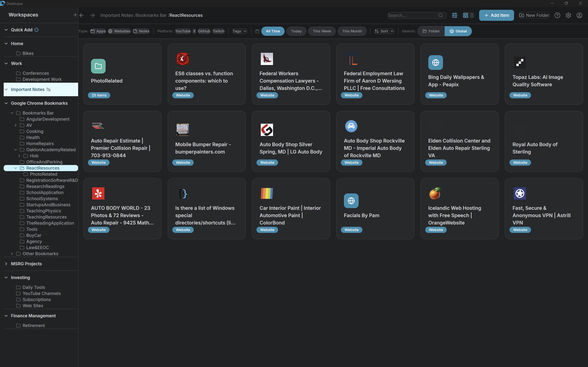Select the Today time filter tab

[x=296, y=31]
